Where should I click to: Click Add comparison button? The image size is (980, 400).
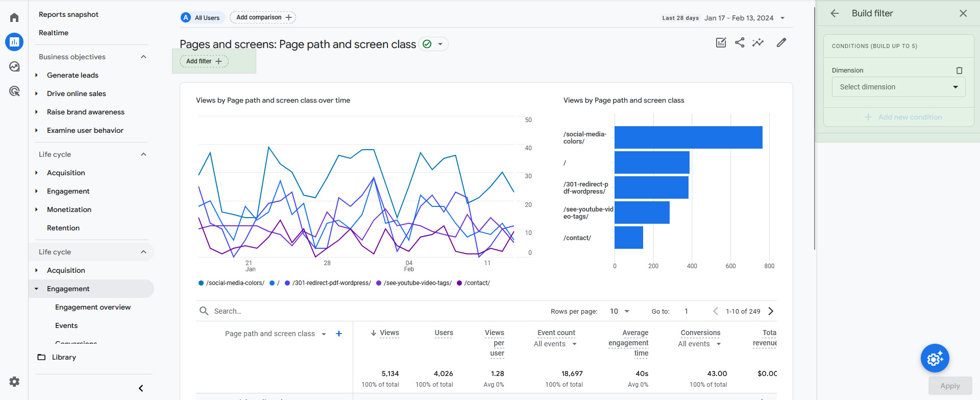point(263,17)
